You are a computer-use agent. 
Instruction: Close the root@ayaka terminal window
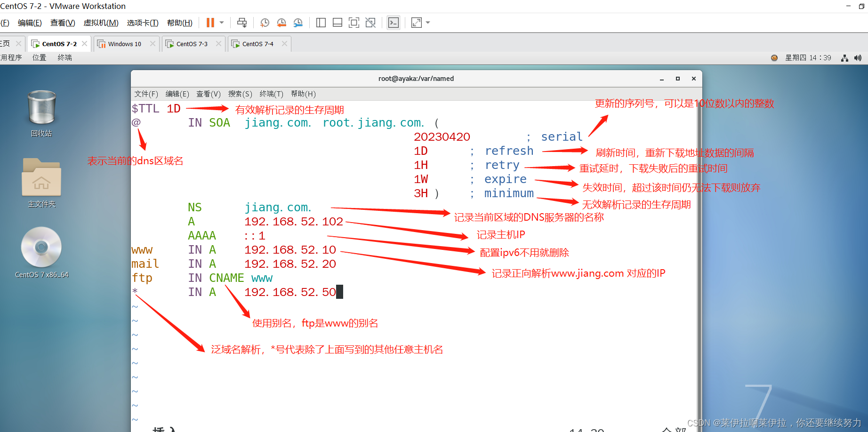tap(694, 79)
